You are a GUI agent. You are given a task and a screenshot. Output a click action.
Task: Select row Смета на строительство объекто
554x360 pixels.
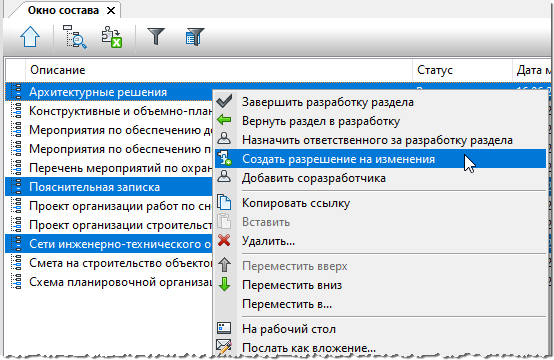[109, 263]
